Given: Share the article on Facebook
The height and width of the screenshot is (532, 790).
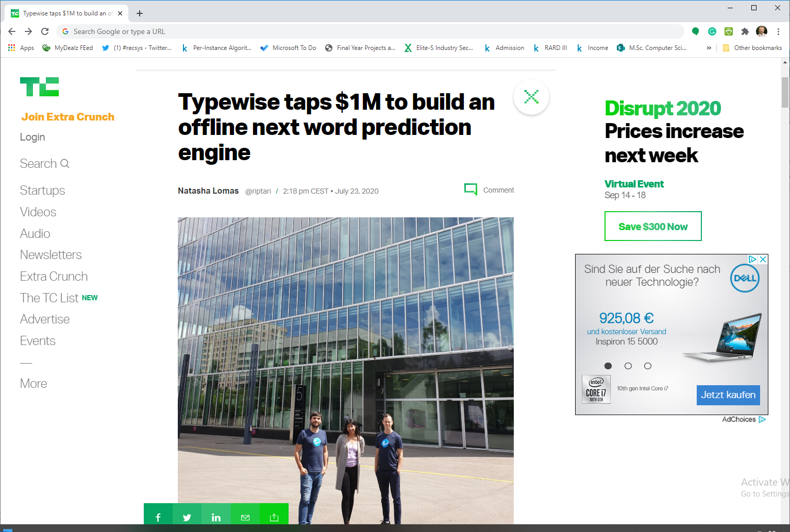Looking at the screenshot, I should point(158,517).
